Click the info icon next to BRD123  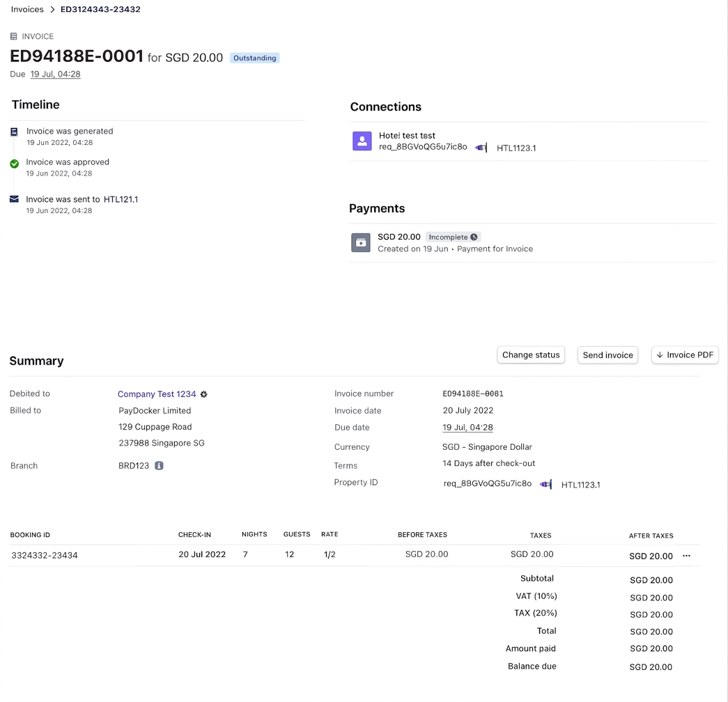pos(159,466)
